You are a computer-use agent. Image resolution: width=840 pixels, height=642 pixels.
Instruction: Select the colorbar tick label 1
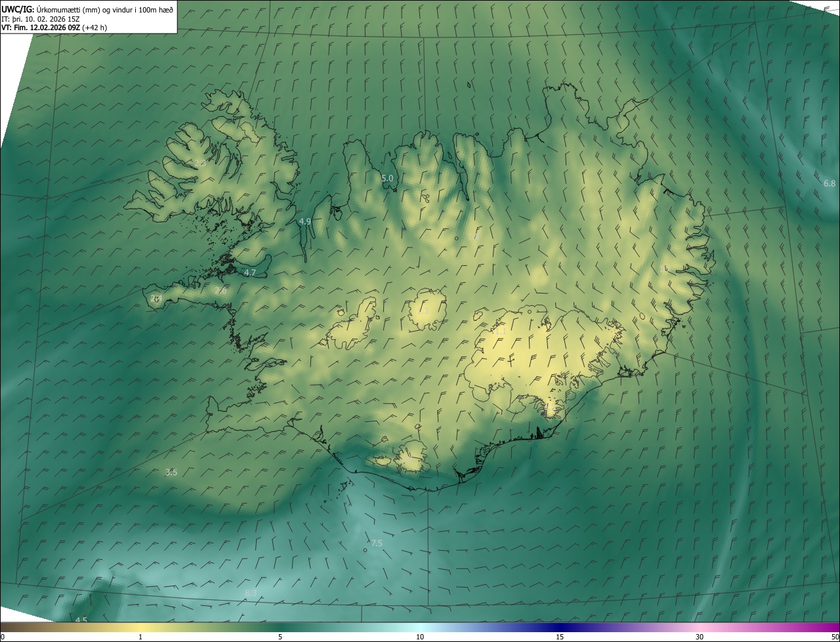(x=140, y=637)
